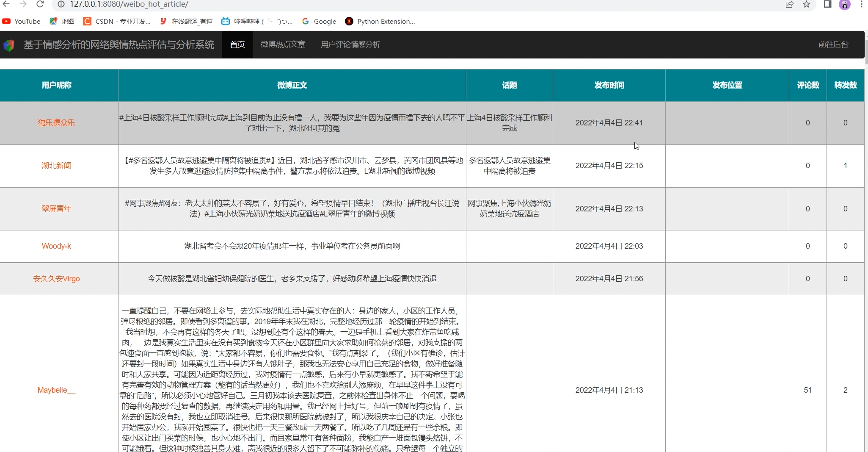
Task: Open user 翠屏青年
Action: click(x=56, y=209)
